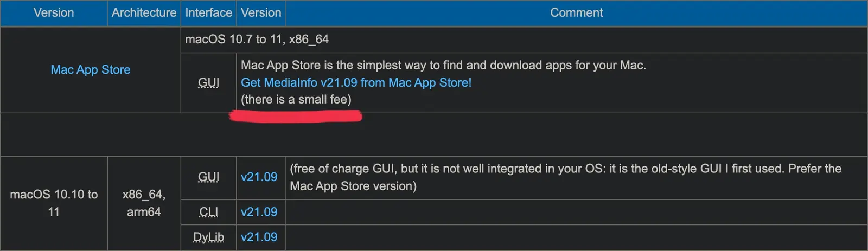
Task: Download v21.09 in the GUI row
Action: coord(259,177)
